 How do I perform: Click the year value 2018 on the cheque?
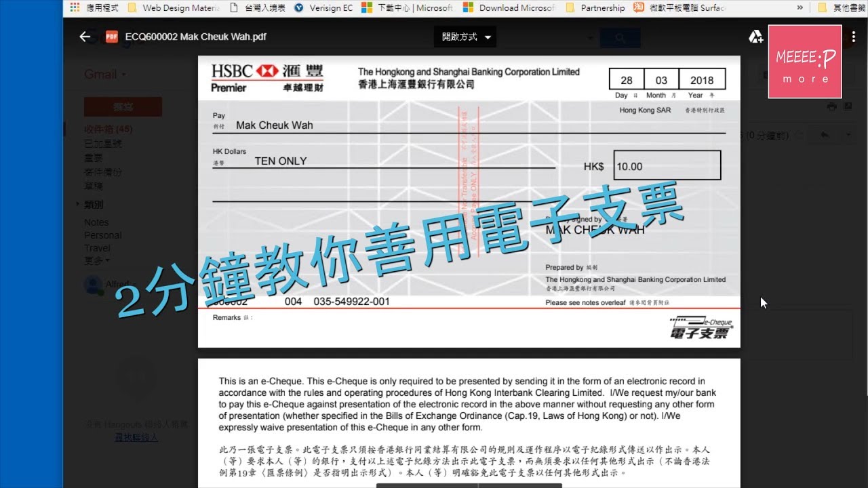pos(702,80)
